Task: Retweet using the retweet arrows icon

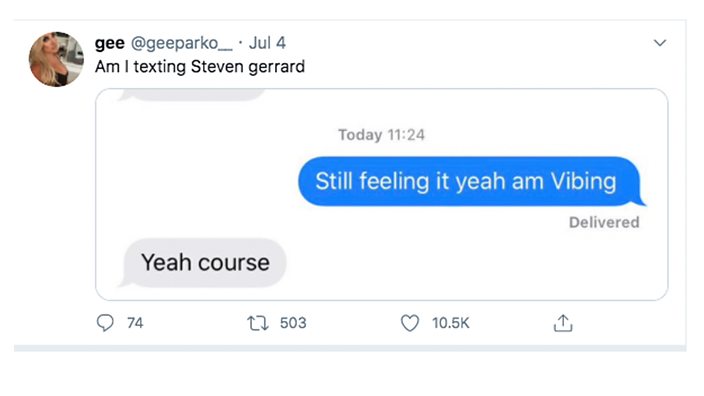Action: pos(258,323)
